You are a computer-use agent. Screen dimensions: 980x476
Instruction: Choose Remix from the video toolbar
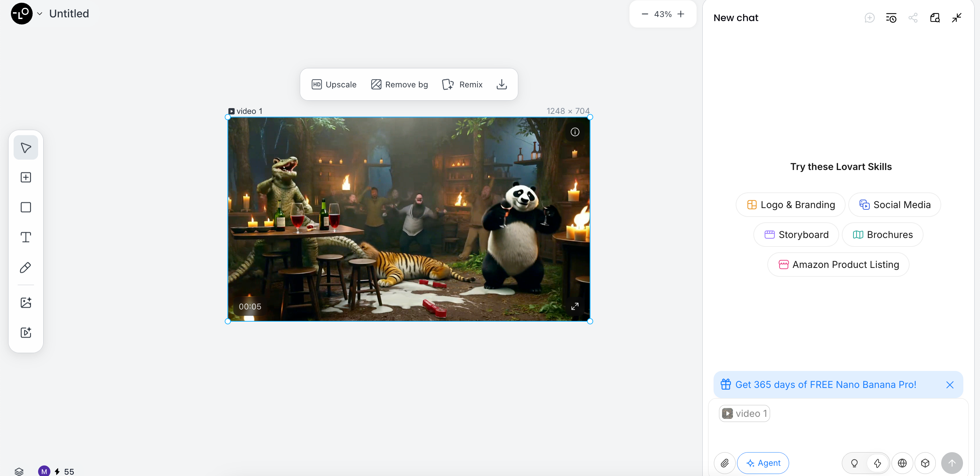point(462,84)
